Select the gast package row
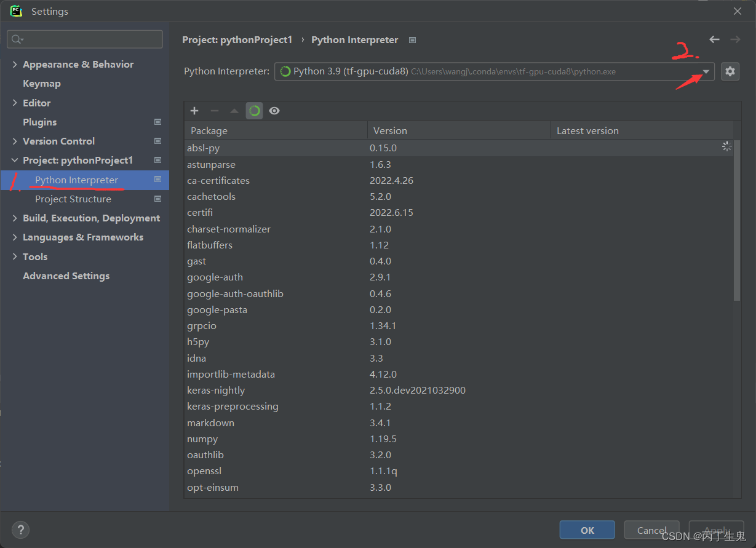The width and height of the screenshot is (756, 548). click(459, 261)
